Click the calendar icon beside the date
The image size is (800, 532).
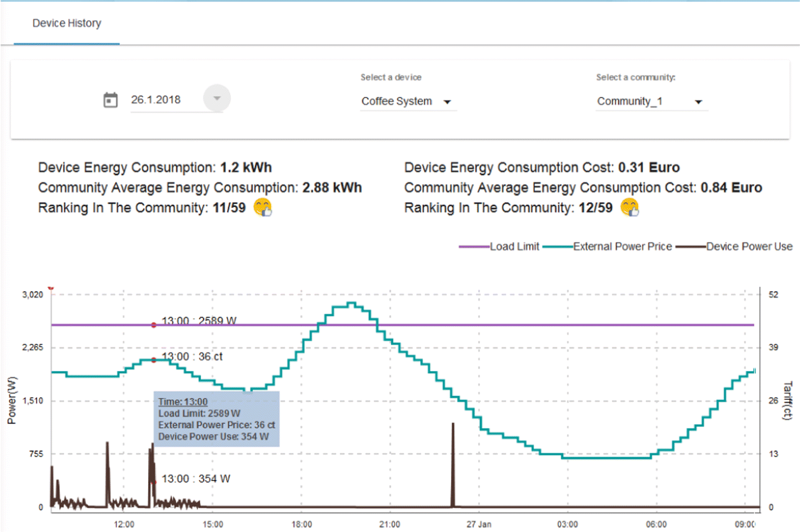tap(110, 100)
